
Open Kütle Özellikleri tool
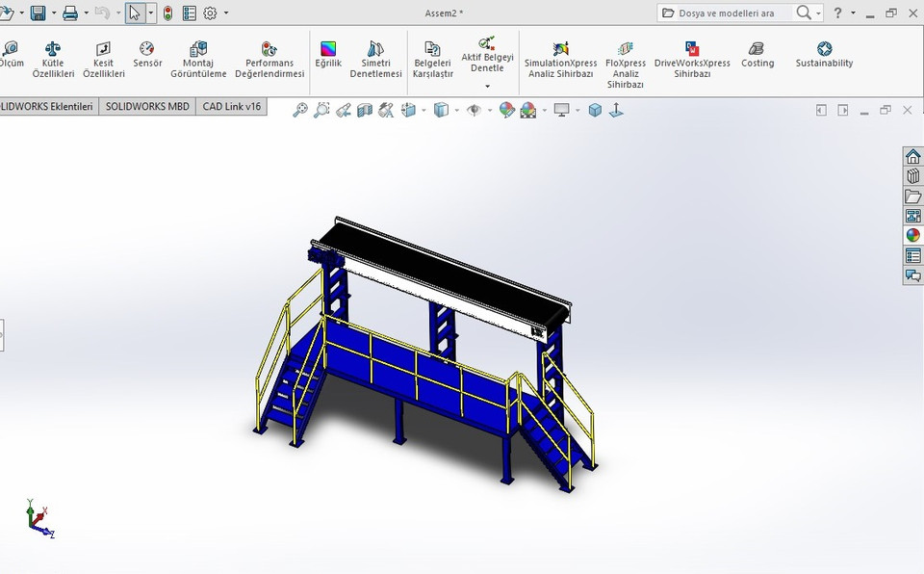[53, 60]
